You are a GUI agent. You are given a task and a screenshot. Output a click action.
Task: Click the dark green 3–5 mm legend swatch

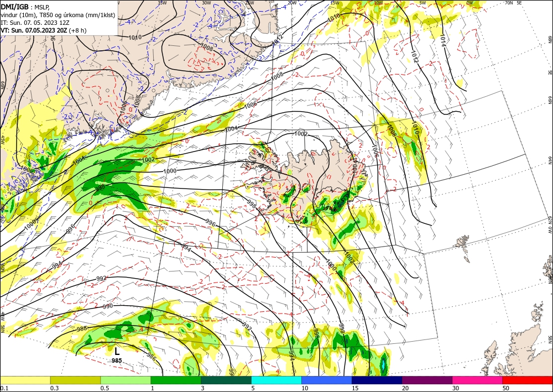point(226,380)
